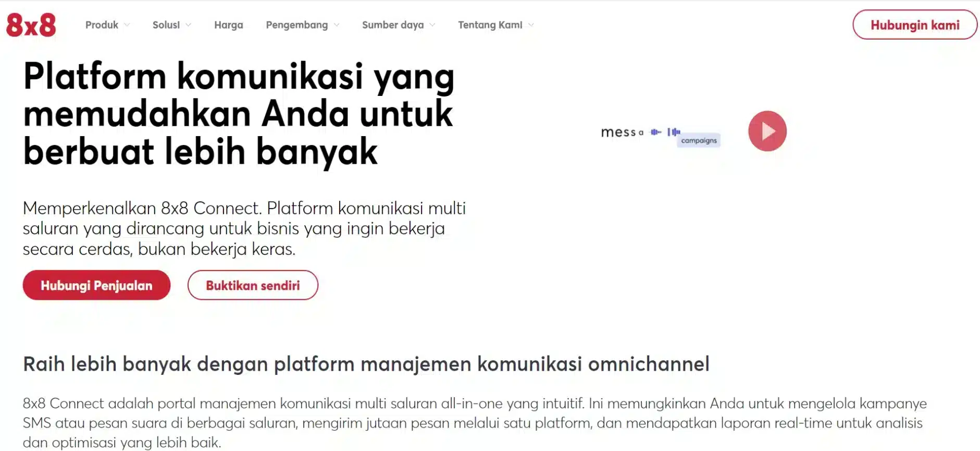Screen dimensions: 980x451
Task: Click the headline 'Platform komunikasi yang memudahkan Anda'
Action: point(239,114)
